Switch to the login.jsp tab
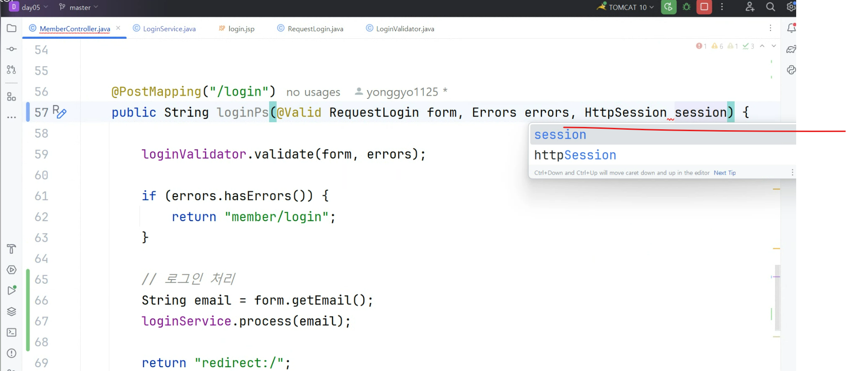The width and height of the screenshot is (868, 371). pyautogui.click(x=236, y=28)
